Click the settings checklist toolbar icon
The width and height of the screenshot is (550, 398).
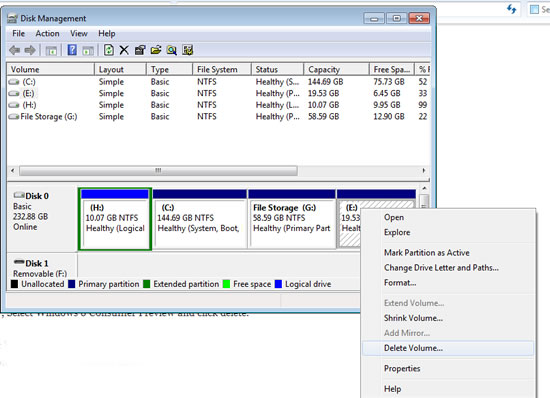pyautogui.click(x=187, y=50)
